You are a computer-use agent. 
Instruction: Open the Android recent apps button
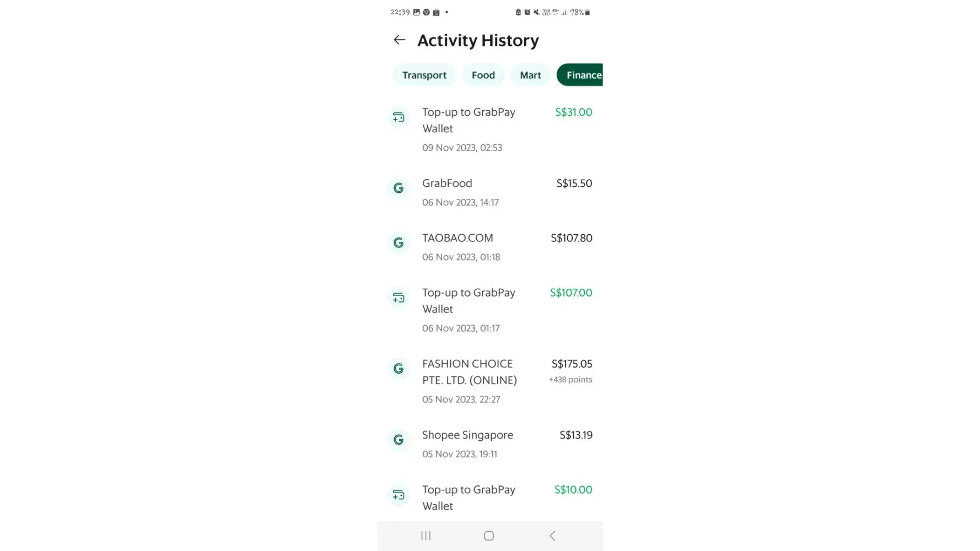point(426,536)
